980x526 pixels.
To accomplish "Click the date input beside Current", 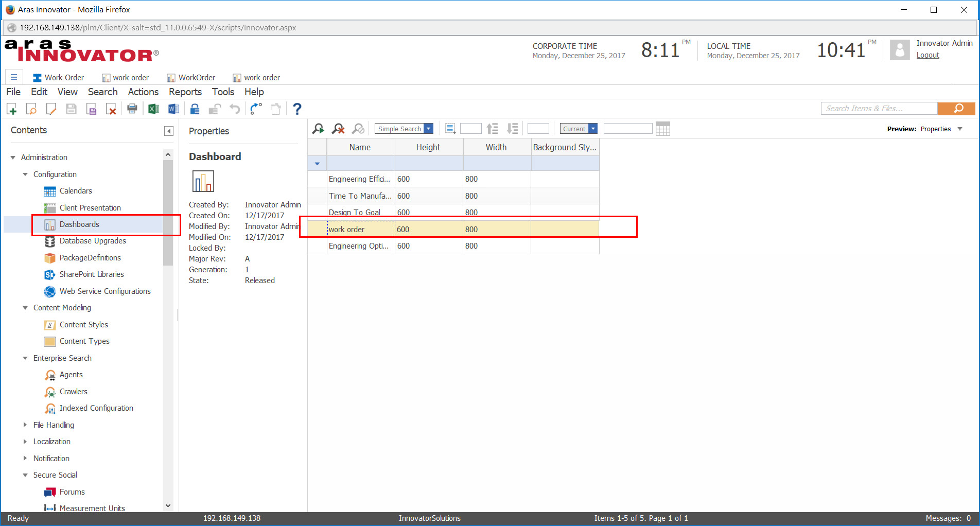I will [627, 129].
